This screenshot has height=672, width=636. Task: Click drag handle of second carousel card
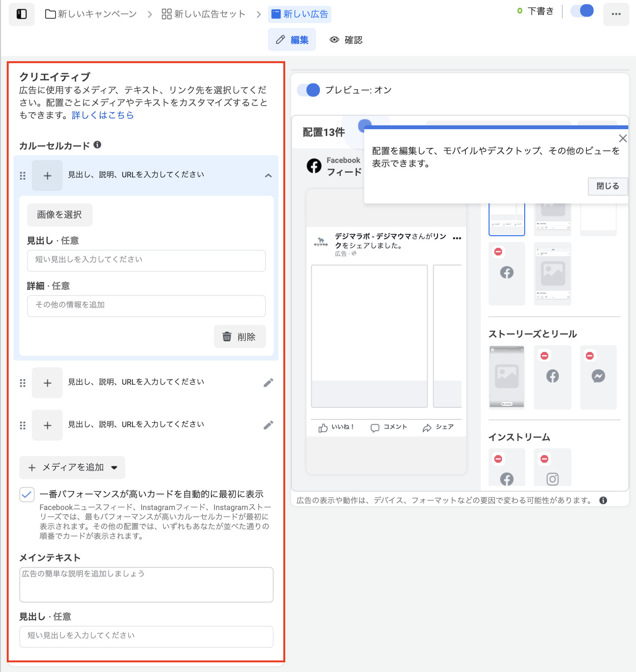coord(23,383)
